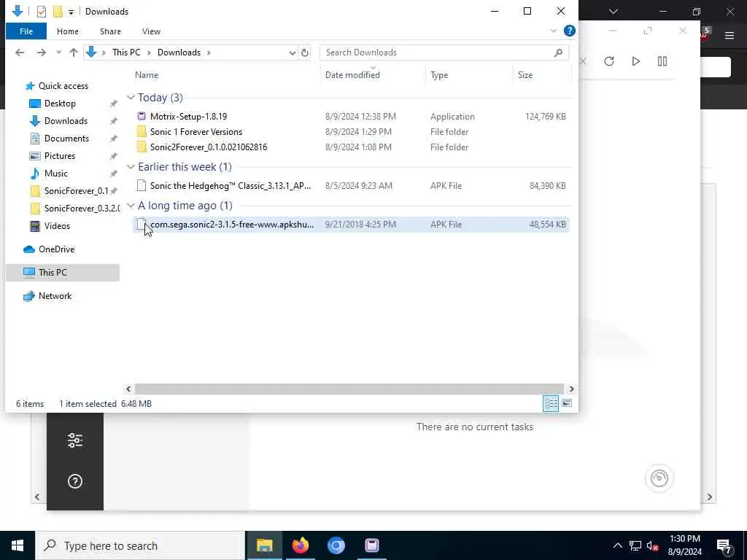The image size is (747, 560).
Task: Show hidden system tray icons
Action: click(x=617, y=545)
